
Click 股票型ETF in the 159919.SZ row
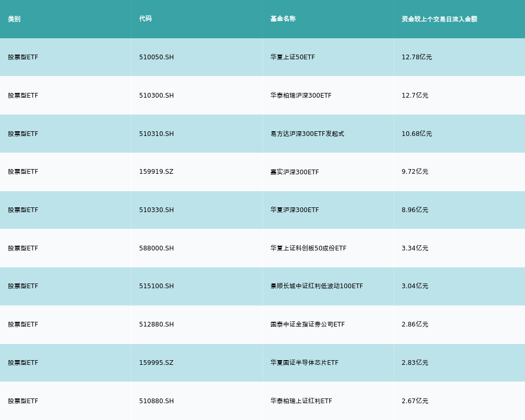pyautogui.click(x=23, y=172)
